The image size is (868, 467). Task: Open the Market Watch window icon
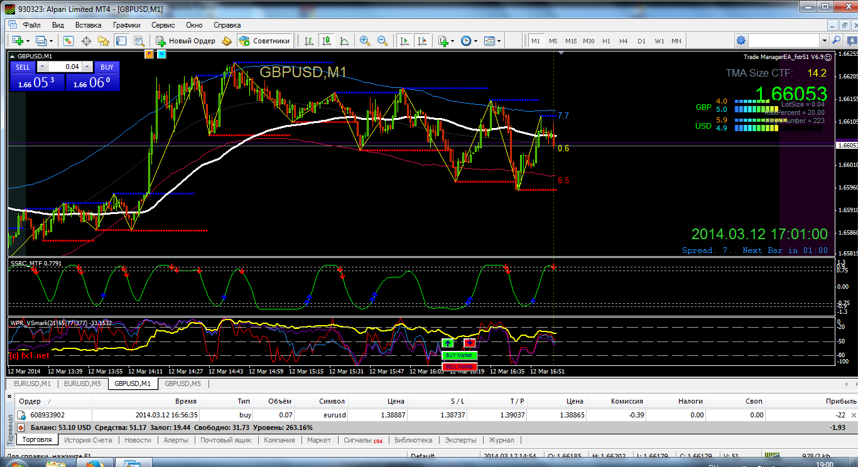click(x=68, y=41)
